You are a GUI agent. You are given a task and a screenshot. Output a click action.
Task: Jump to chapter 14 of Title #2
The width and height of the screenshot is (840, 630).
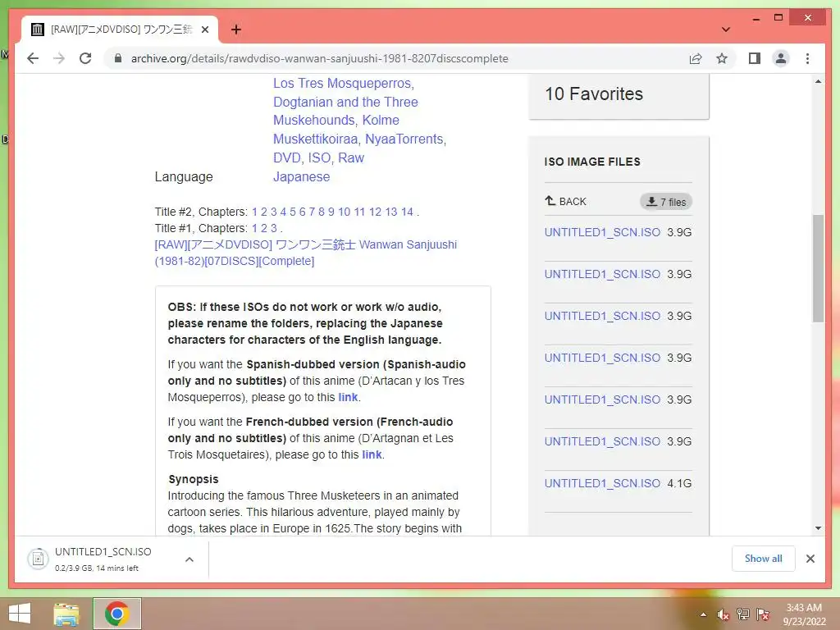point(407,212)
